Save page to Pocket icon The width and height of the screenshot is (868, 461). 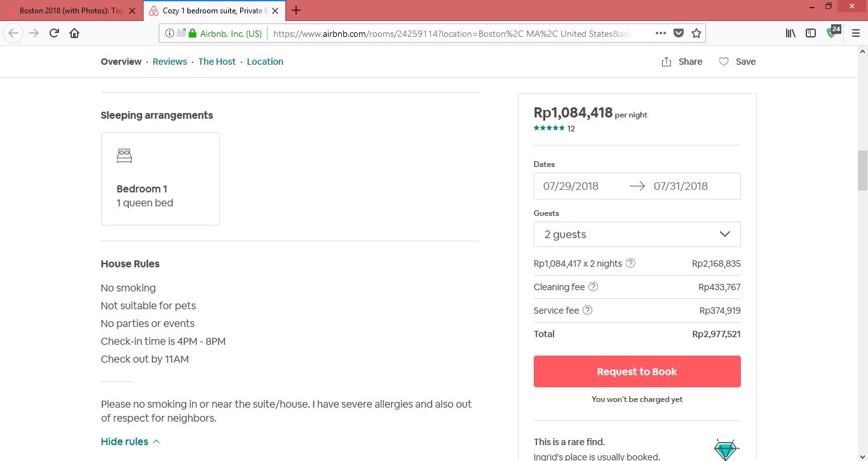(679, 34)
